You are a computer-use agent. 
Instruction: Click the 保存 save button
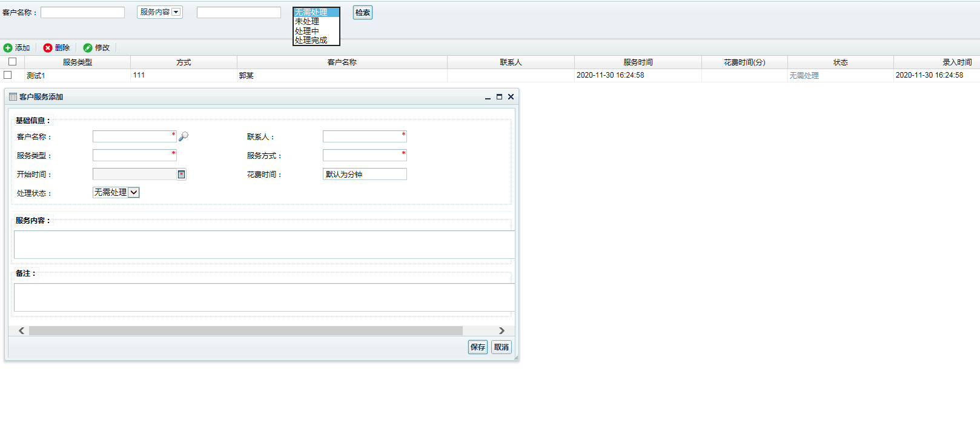point(478,347)
